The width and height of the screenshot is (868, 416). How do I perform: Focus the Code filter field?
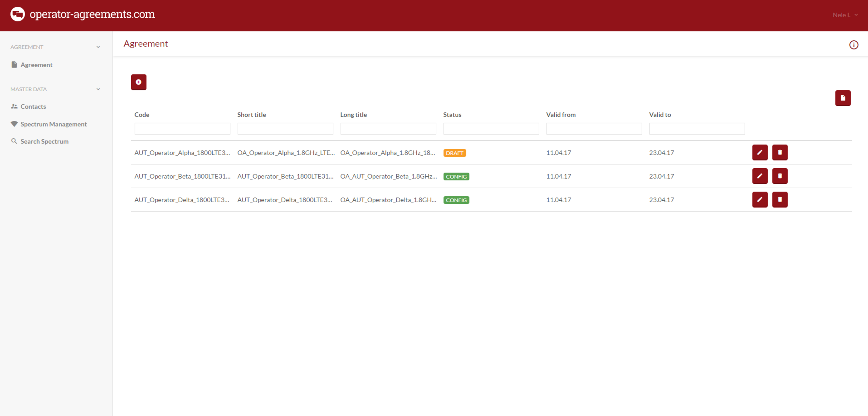point(182,129)
